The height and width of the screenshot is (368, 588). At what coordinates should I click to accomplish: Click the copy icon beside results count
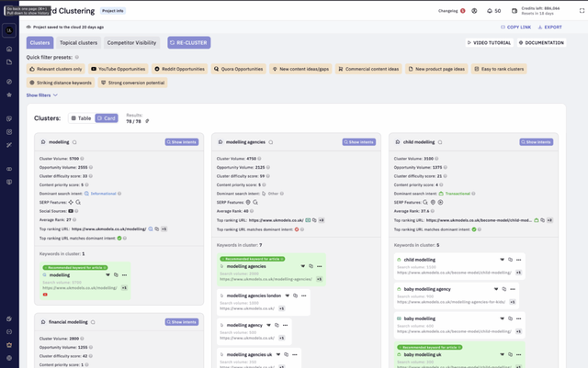pos(147,121)
